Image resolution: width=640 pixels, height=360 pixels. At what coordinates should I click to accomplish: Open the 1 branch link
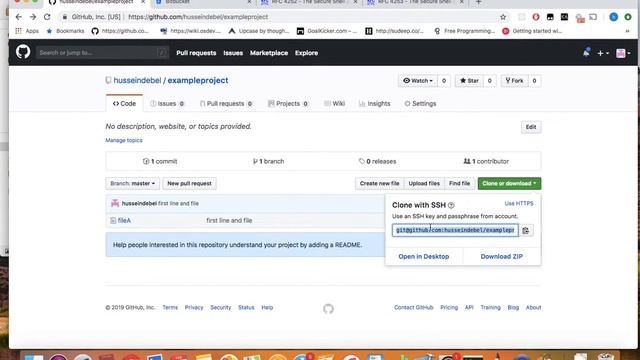pos(268,162)
